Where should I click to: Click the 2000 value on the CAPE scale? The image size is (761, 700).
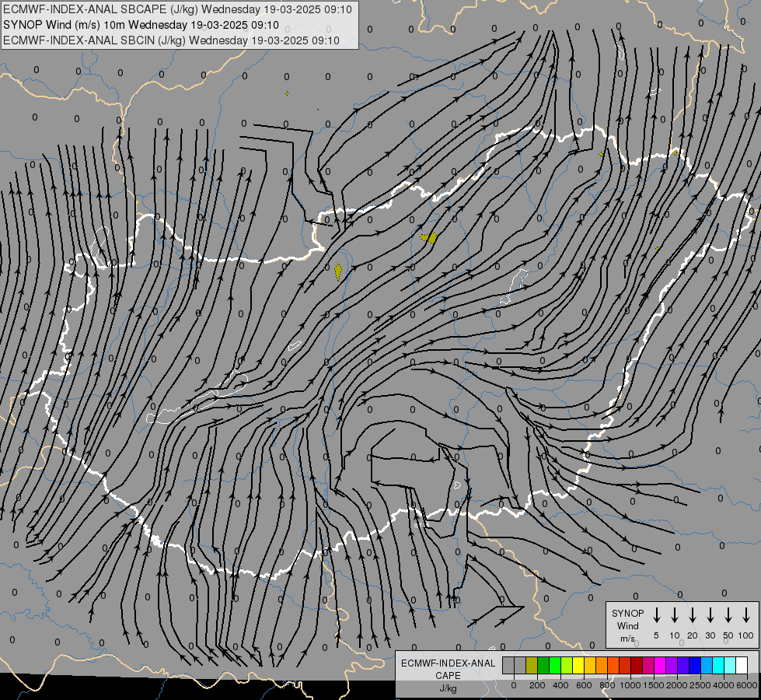677,685
